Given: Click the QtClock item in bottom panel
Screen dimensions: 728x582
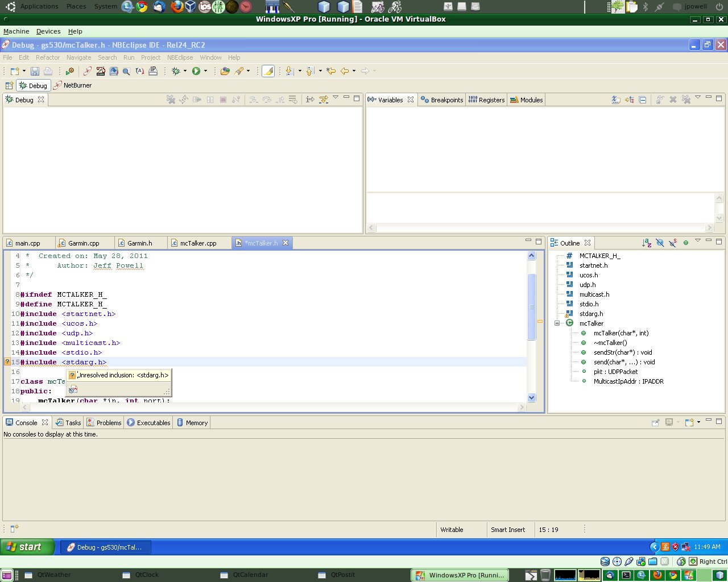Looking at the screenshot, I should point(147,575).
